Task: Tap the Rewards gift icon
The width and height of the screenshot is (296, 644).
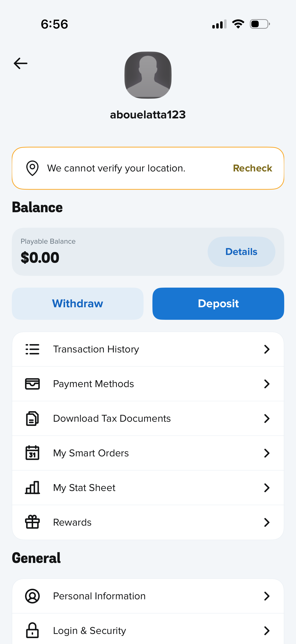Action: [x=32, y=522]
